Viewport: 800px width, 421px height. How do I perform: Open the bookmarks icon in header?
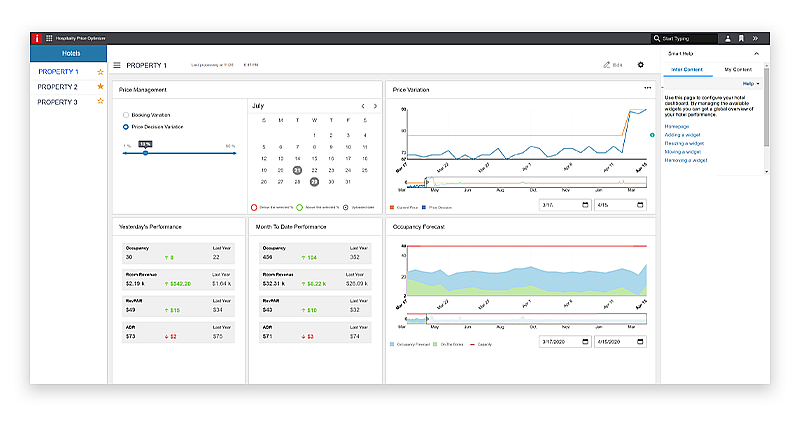741,38
